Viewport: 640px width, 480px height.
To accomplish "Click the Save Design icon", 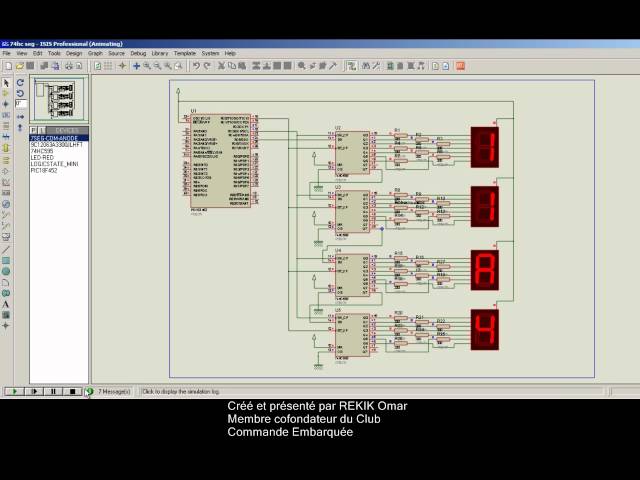I will (x=30, y=66).
